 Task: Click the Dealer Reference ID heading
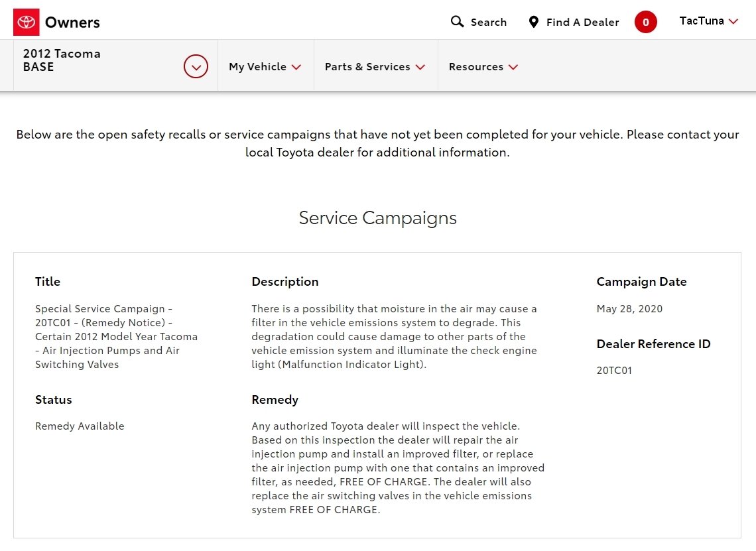[x=653, y=343]
